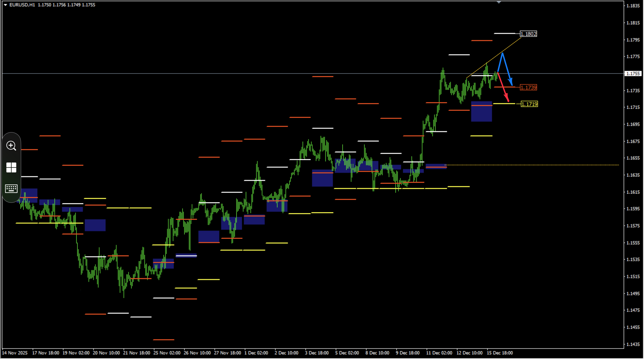The height and width of the screenshot is (359, 644).
Task: Click the chart shift triangle marker at top
Action: tap(499, 2)
